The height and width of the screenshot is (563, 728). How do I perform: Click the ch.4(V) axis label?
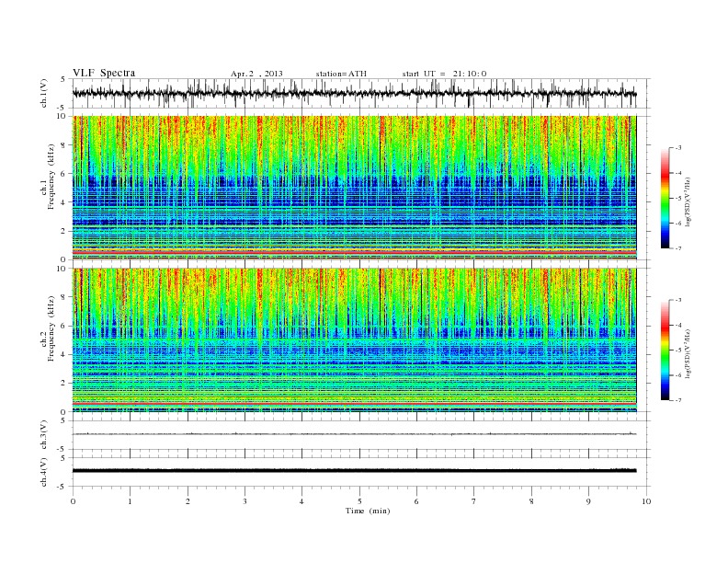coord(44,472)
